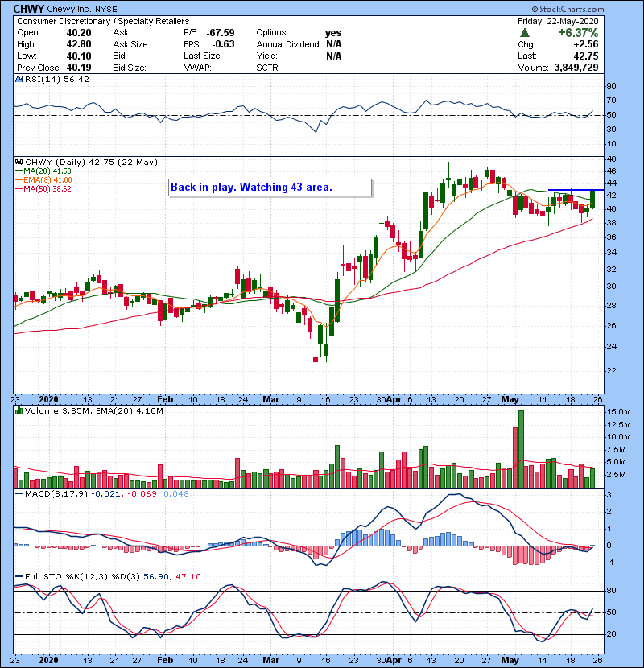
Task: Click the Open value 40.20
Action: tap(79, 33)
